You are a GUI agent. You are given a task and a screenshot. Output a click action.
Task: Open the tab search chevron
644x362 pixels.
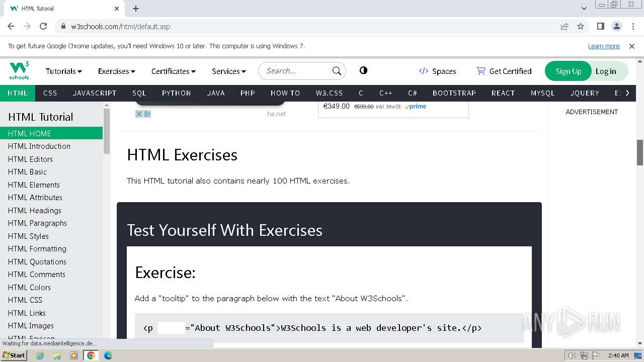coord(584,8)
